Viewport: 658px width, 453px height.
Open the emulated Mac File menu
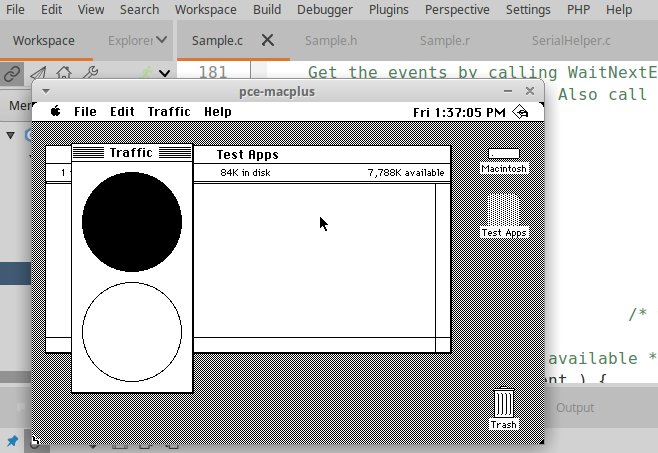85,112
